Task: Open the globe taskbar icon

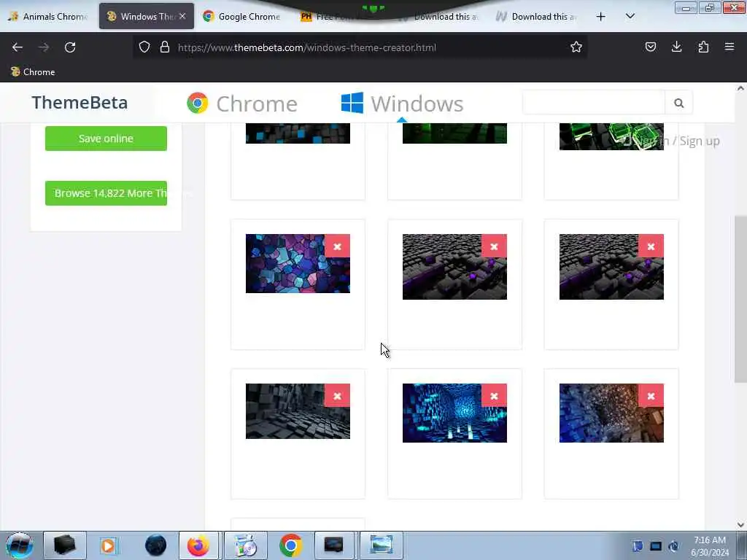Action: coord(156,545)
